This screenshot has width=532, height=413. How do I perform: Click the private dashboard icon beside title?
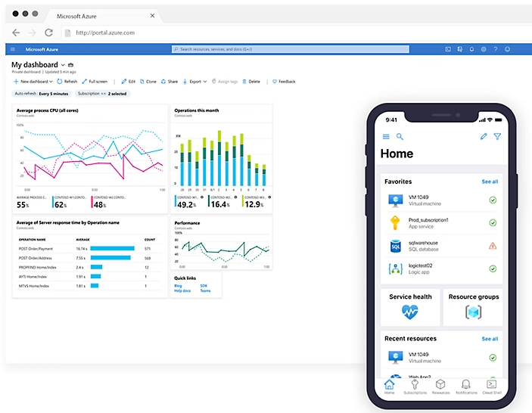pyautogui.click(x=70, y=65)
